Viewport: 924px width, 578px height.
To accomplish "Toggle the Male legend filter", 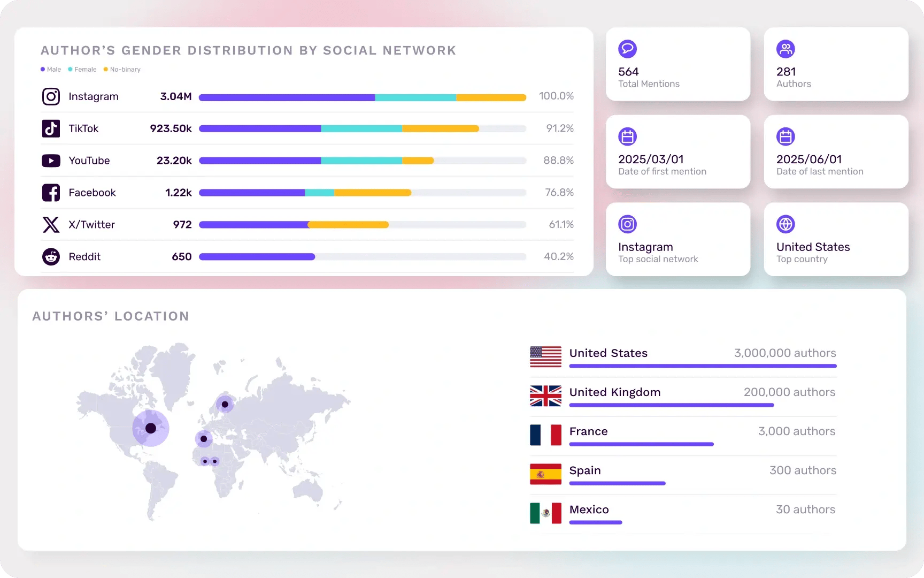I will click(50, 69).
